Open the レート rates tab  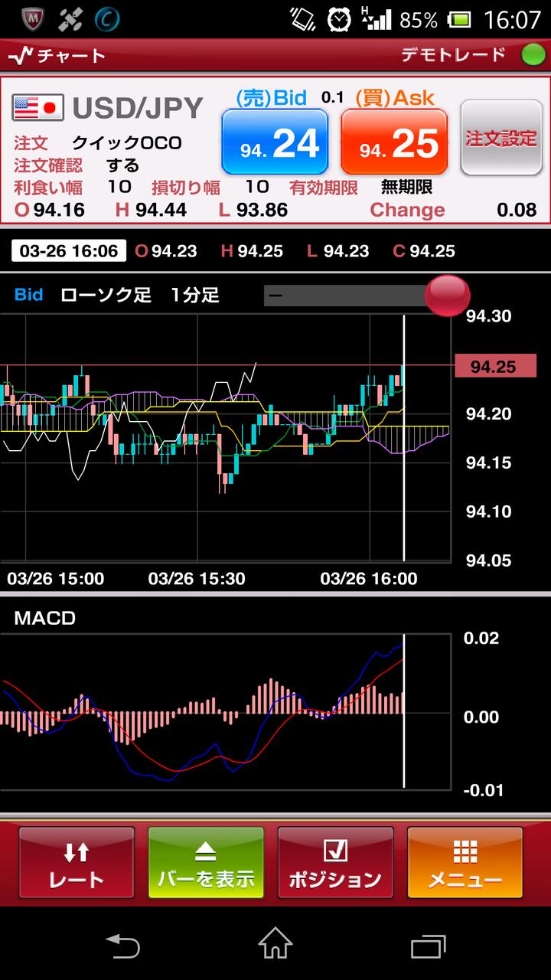pyautogui.click(x=77, y=863)
